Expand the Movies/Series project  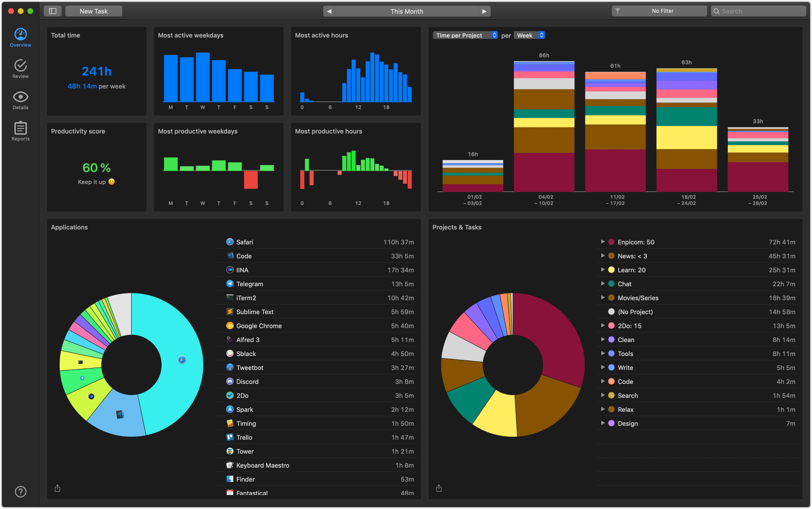point(603,298)
